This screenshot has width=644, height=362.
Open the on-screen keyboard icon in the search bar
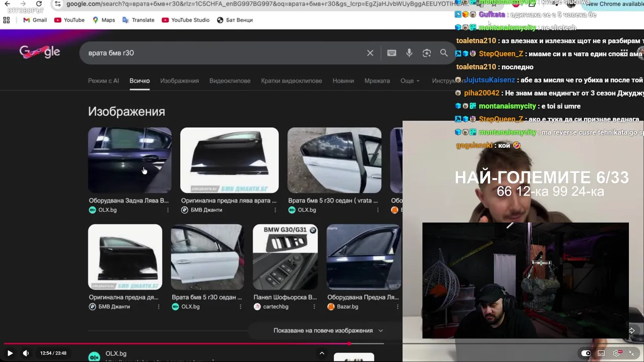pos(391,53)
